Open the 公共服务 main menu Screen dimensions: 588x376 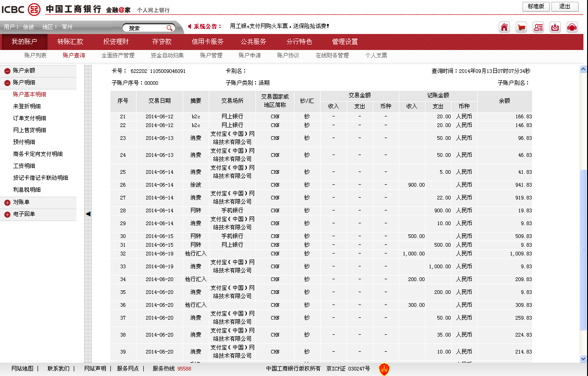pyautogui.click(x=254, y=42)
